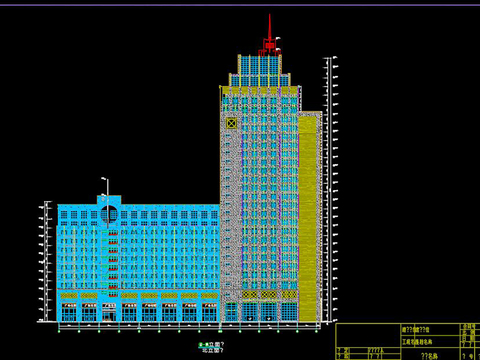This screenshot has width=480, height=360.
Task: Pick the flagpole above the low building
Action: 107,187
